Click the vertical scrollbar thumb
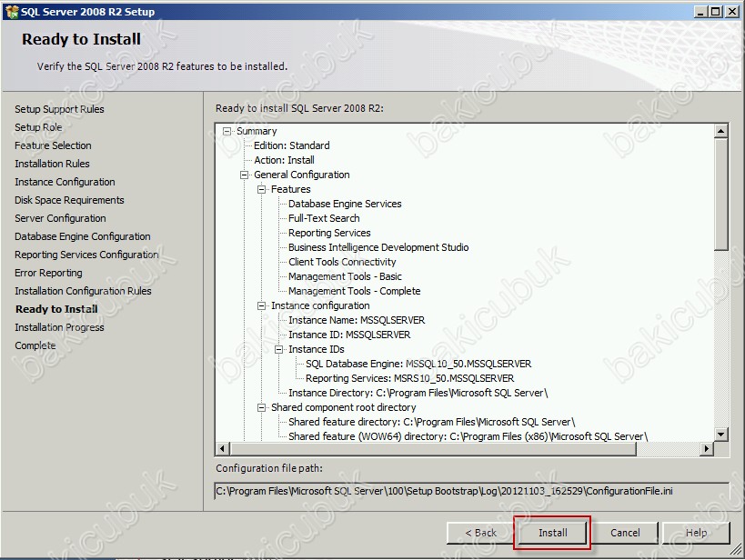This screenshot has height=560, width=745. (x=720, y=194)
